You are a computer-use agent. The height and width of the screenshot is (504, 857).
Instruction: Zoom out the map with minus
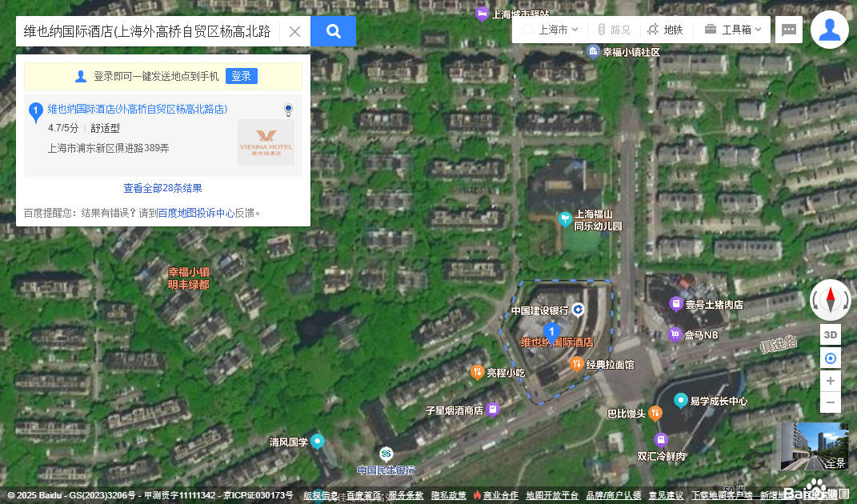point(830,402)
